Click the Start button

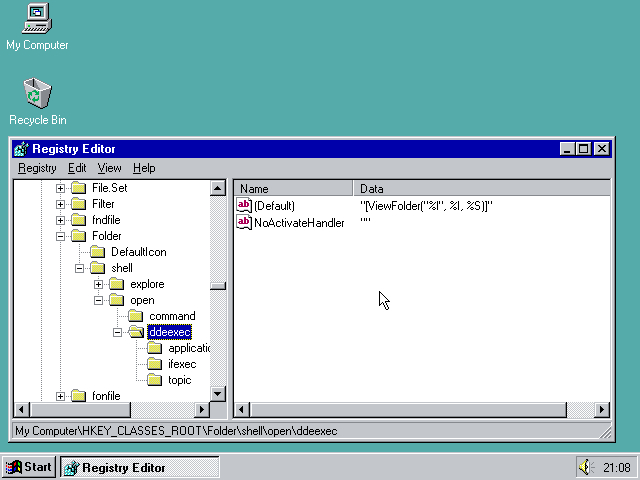coord(28,467)
